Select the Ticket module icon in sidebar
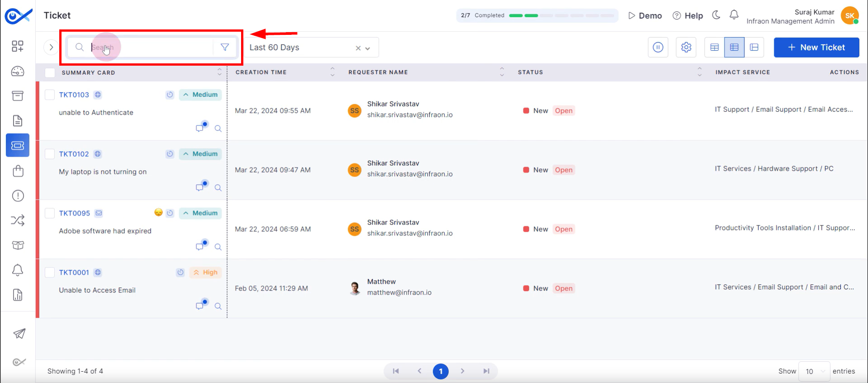868x383 pixels. (x=18, y=145)
